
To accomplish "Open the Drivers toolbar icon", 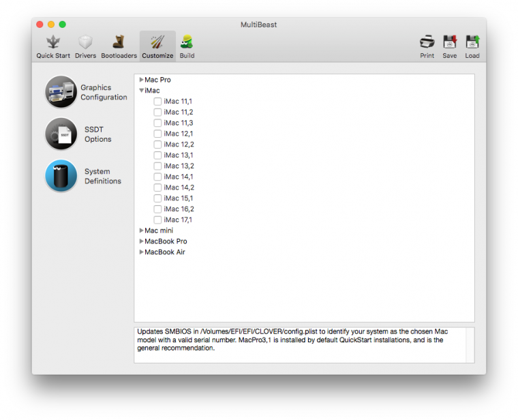I will 85,42.
